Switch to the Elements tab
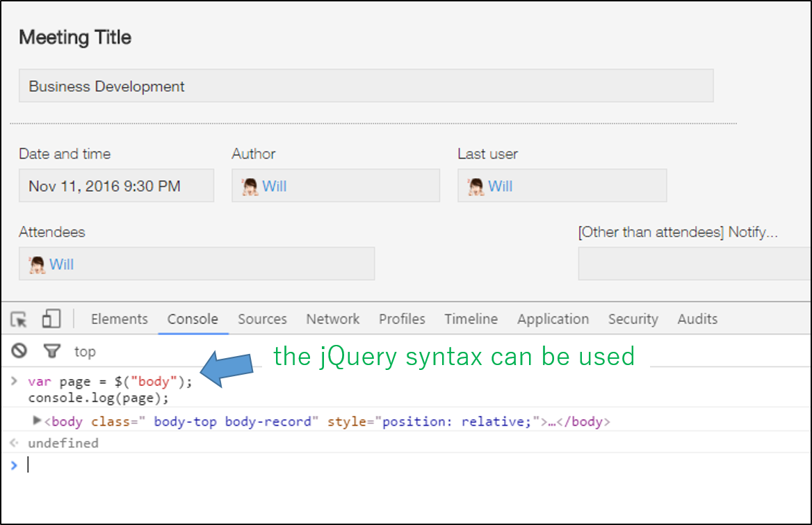 click(119, 318)
